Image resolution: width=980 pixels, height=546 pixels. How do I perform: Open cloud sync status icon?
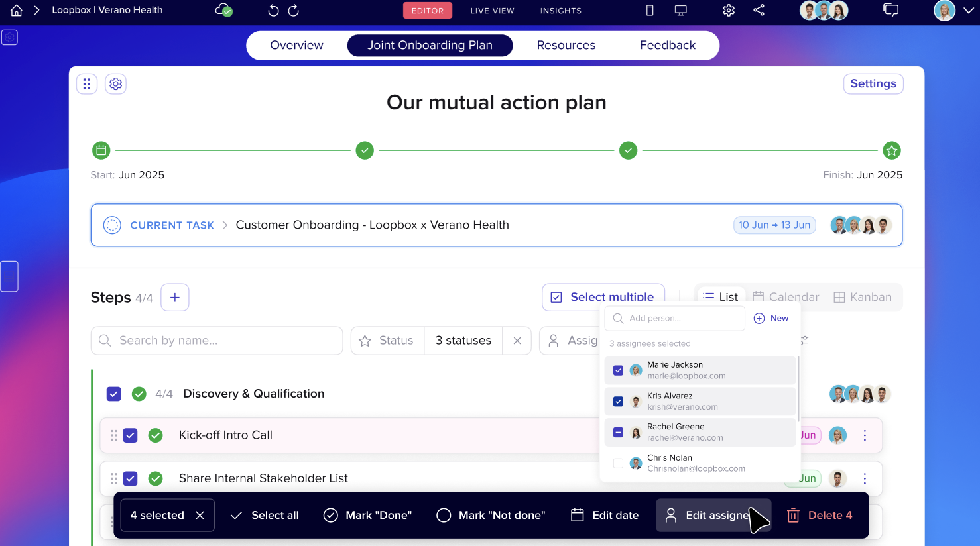pyautogui.click(x=224, y=10)
